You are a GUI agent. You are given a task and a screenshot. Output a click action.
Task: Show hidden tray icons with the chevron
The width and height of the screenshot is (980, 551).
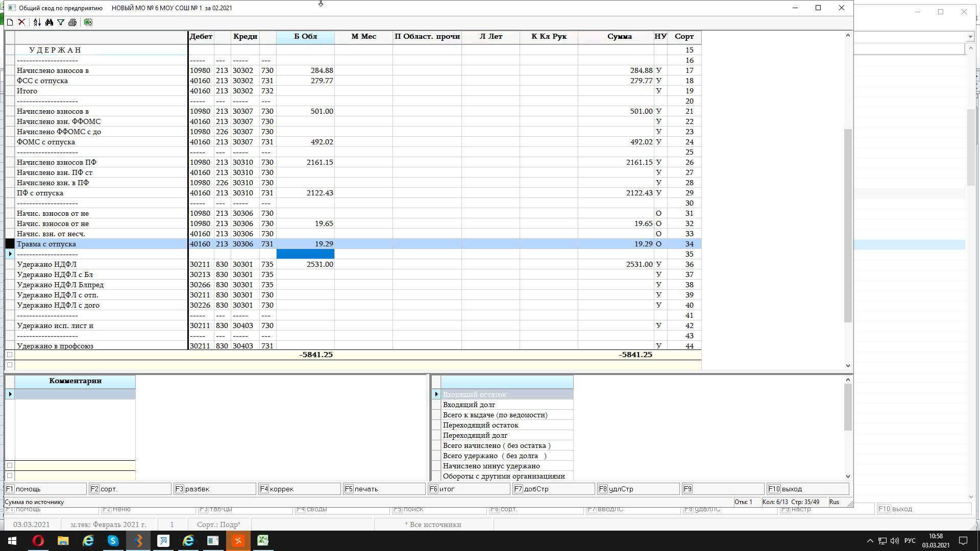[x=870, y=541]
